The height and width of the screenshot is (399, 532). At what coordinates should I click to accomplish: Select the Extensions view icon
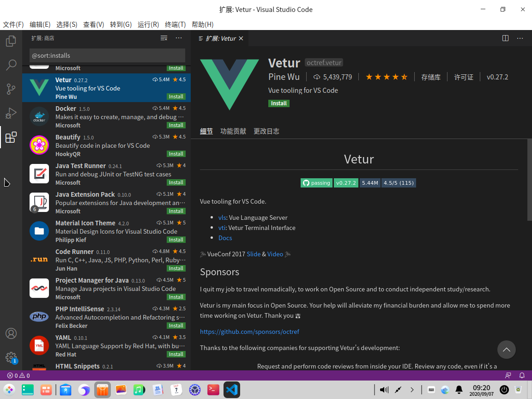11,137
